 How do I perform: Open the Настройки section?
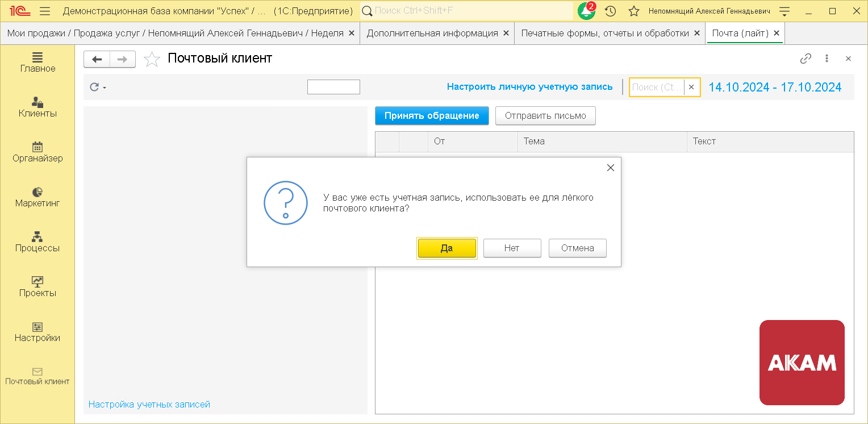click(37, 332)
